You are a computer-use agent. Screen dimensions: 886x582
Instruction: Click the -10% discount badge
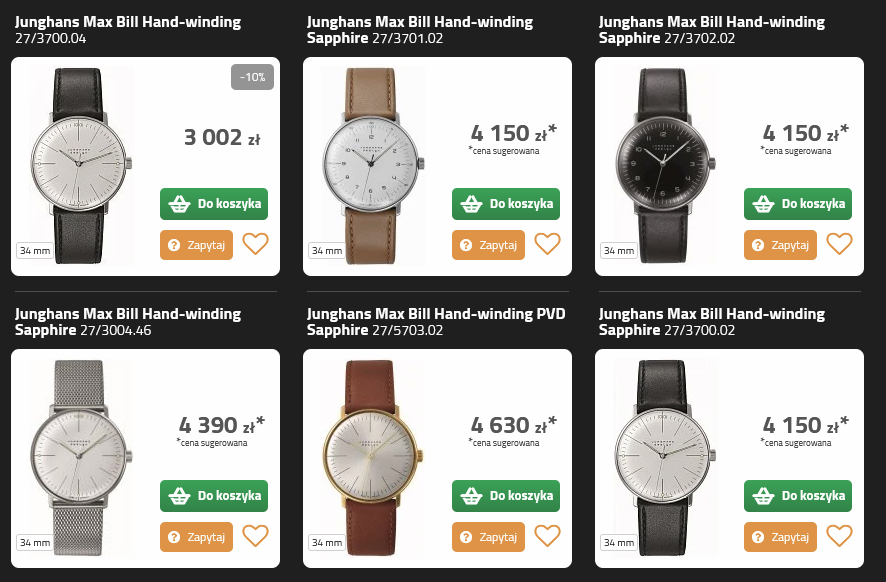(253, 77)
